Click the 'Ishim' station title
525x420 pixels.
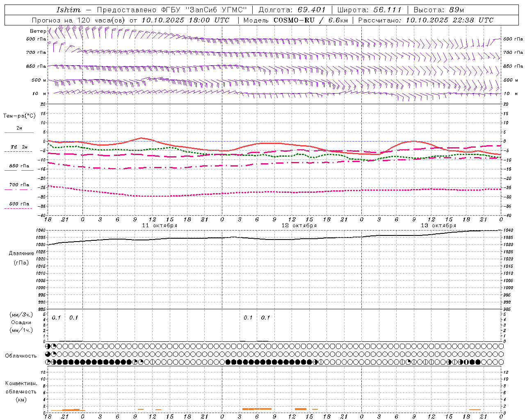click(x=68, y=10)
